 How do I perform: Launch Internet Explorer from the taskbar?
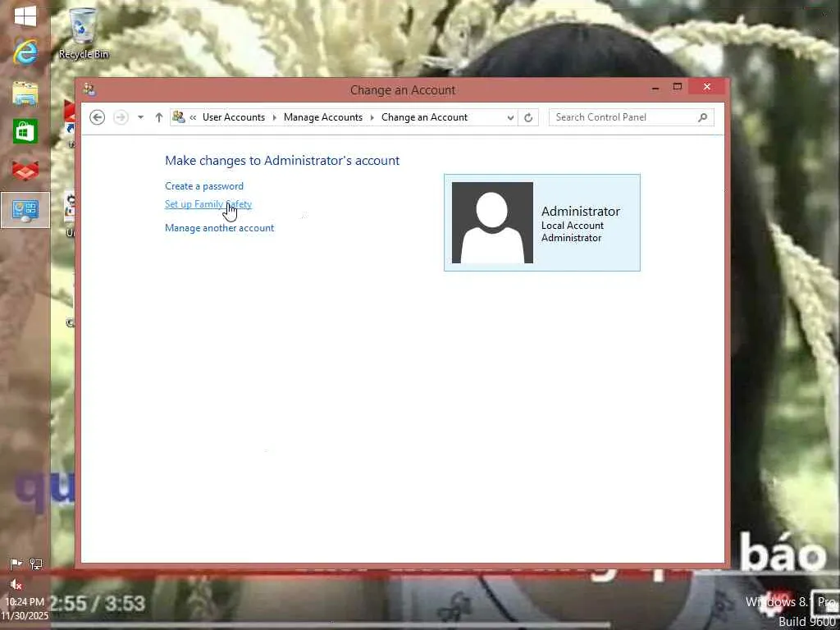click(x=25, y=52)
